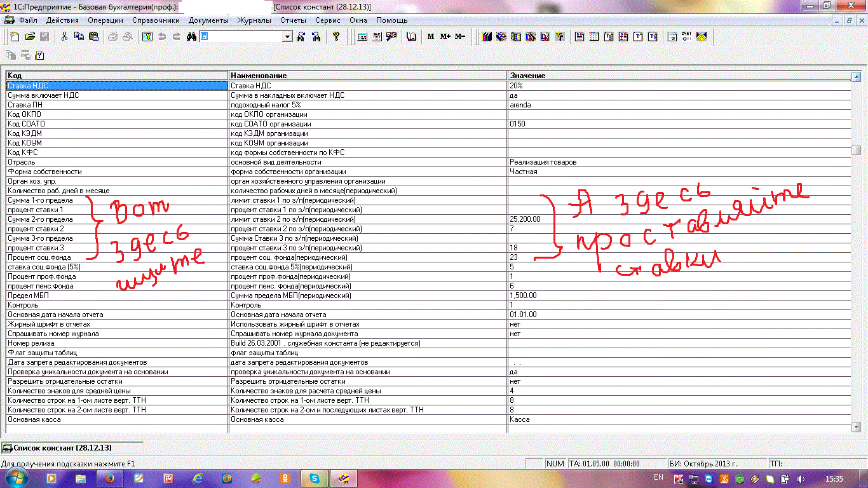Click the Значение column header

coord(679,76)
